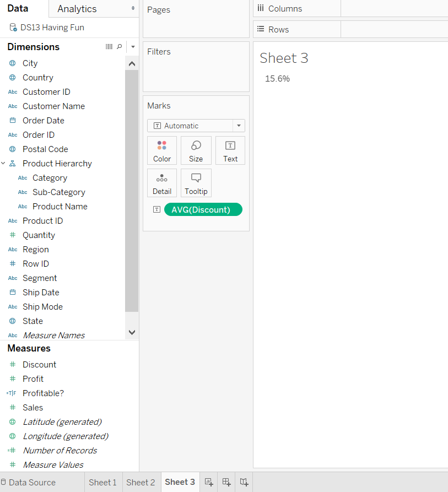Click the Abc icon beside Customer ID

pos(13,92)
